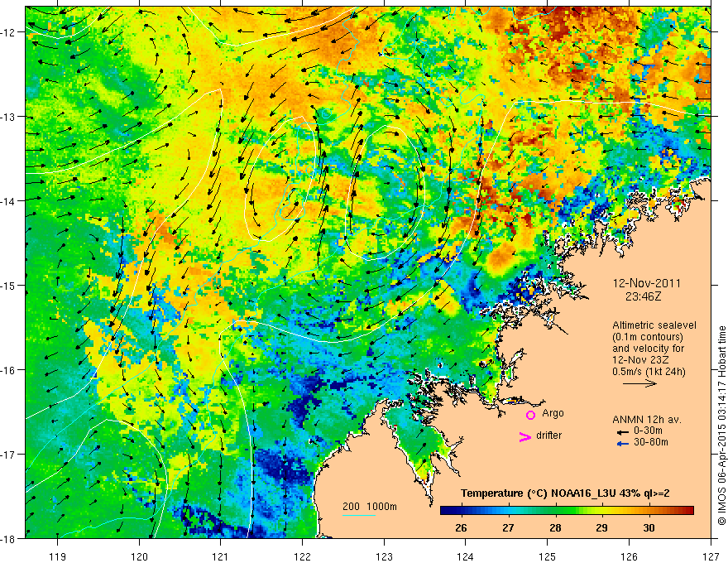Click the 23:46Z time label
728x563 pixels.
pyautogui.click(x=643, y=296)
